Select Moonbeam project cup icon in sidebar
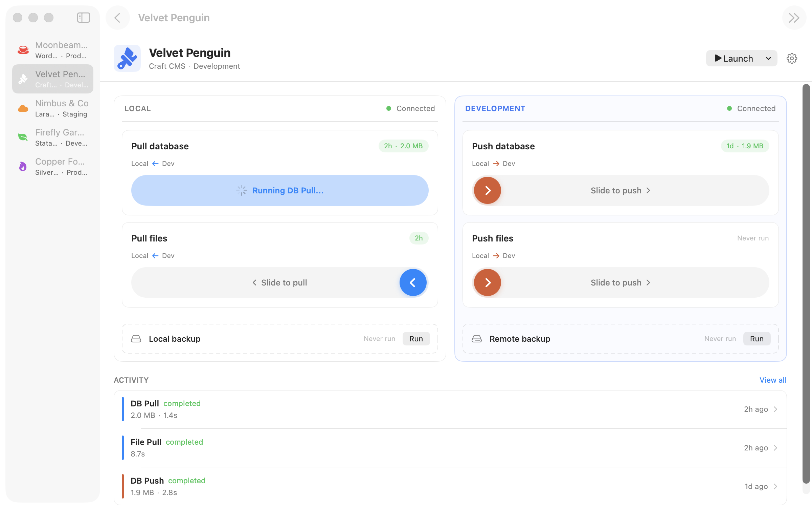Image resolution: width=812 pixels, height=508 pixels. 23,50
